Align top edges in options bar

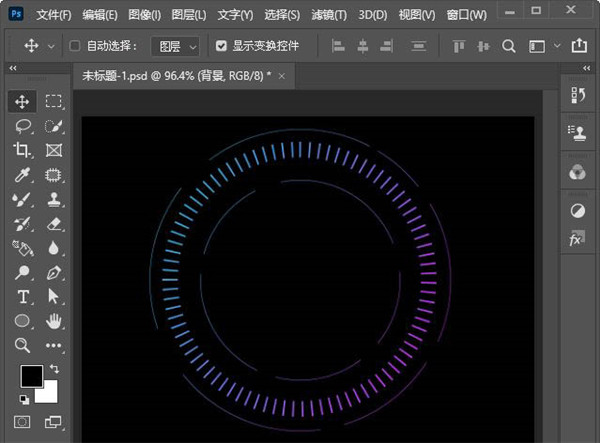(x=459, y=46)
